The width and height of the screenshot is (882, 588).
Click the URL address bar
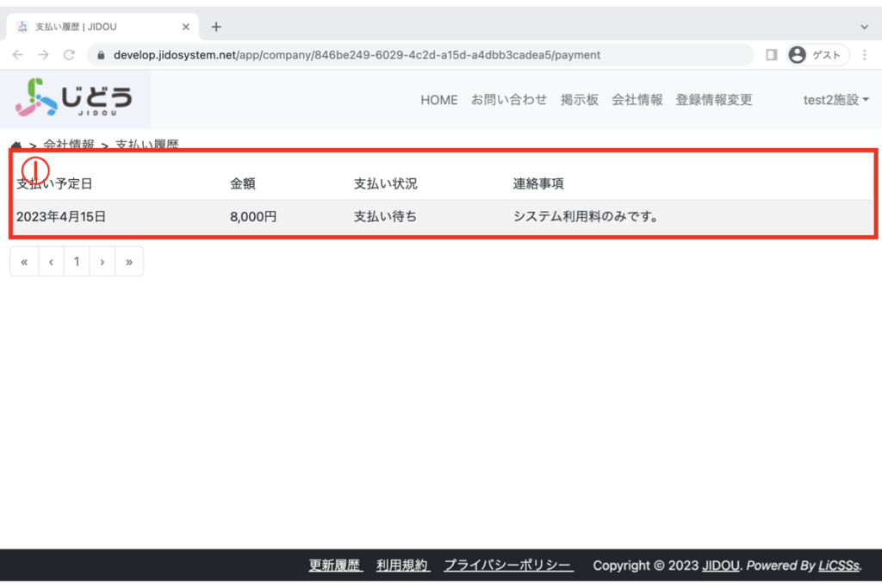(413, 54)
